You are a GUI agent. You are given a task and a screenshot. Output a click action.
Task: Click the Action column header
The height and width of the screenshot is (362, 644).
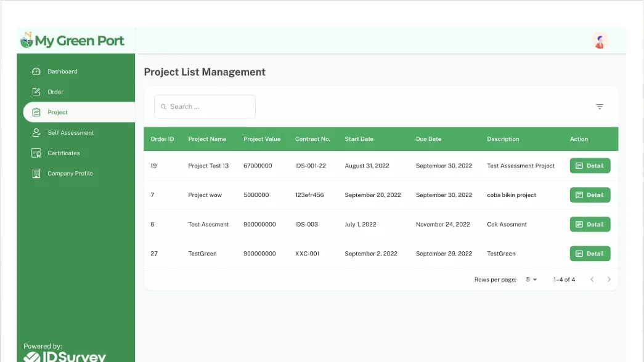pyautogui.click(x=579, y=139)
